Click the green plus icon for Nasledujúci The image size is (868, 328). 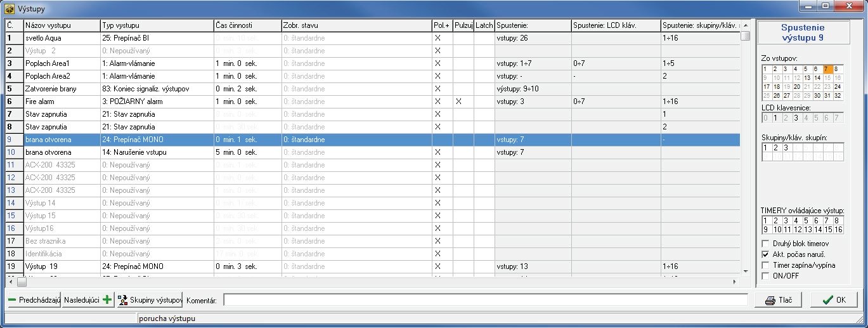(107, 300)
